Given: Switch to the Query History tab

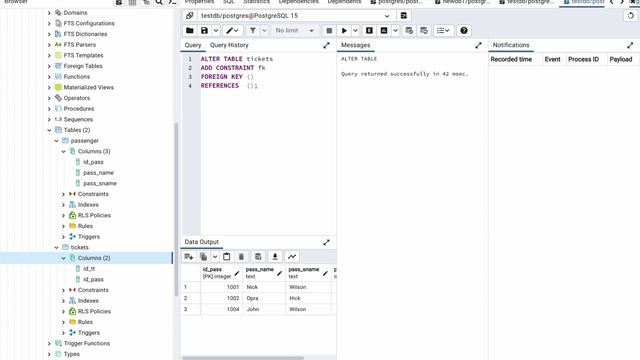Looking at the screenshot, I should tap(229, 45).
